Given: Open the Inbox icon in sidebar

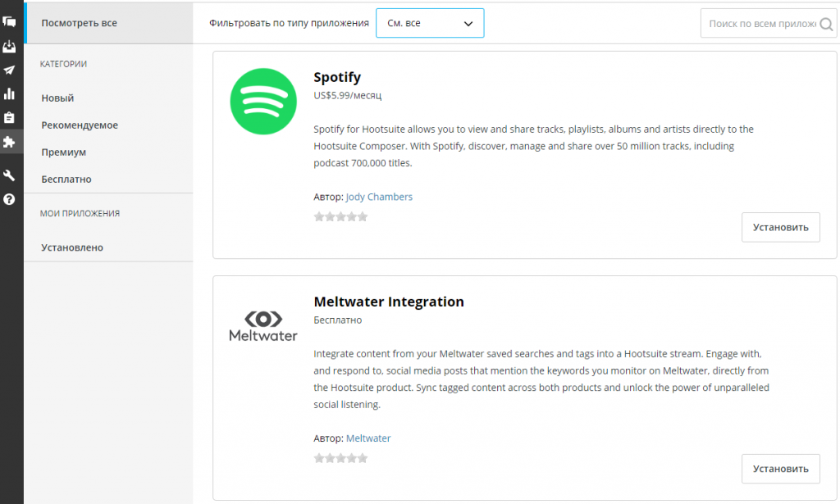Looking at the screenshot, I should (9, 47).
